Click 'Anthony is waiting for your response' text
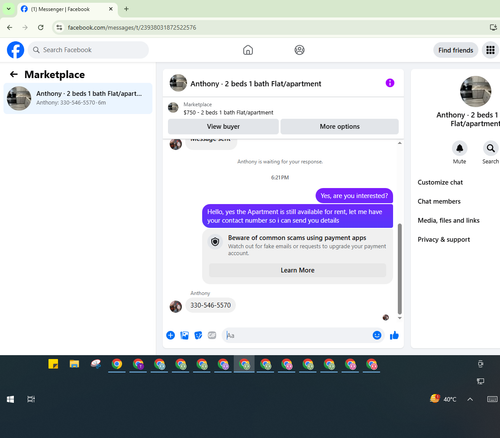 point(280,162)
